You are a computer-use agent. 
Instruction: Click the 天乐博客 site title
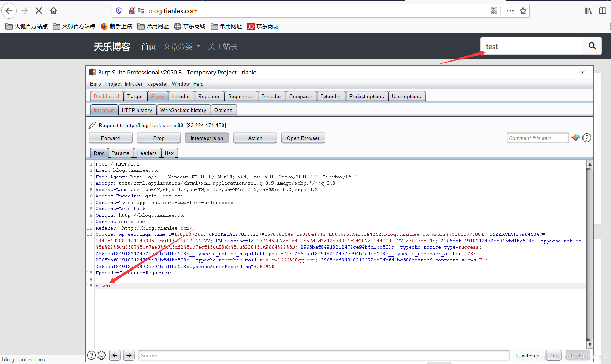[x=112, y=47]
